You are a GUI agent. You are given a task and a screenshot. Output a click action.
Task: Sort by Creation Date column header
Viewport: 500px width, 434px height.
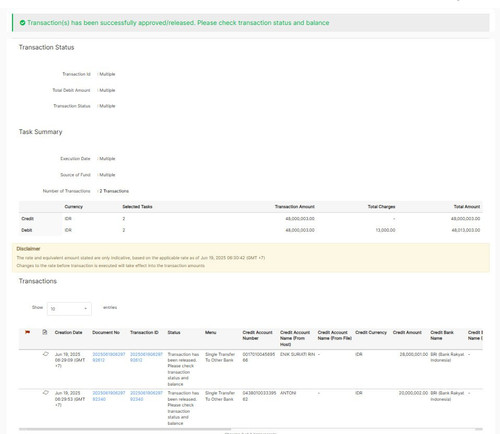click(68, 332)
